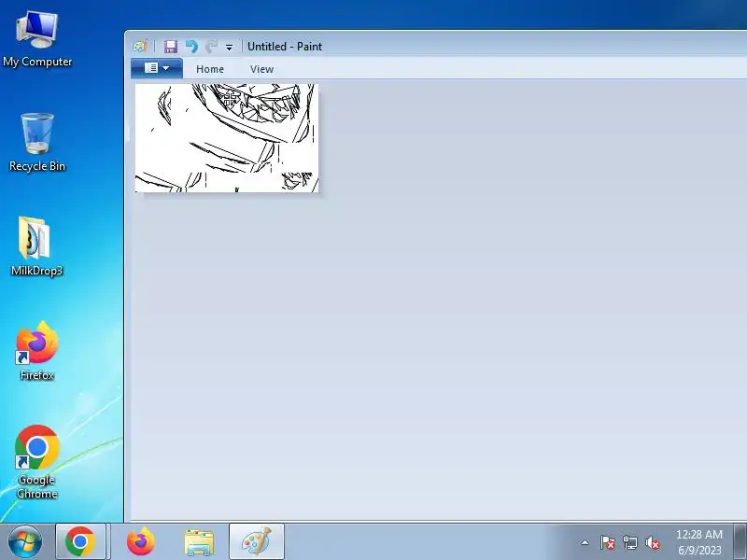
Task: Switch to the View ribbon tab
Action: tap(262, 69)
